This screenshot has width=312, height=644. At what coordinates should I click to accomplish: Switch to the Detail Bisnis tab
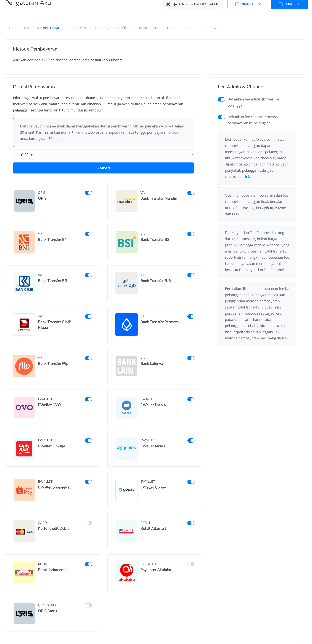coord(19,28)
